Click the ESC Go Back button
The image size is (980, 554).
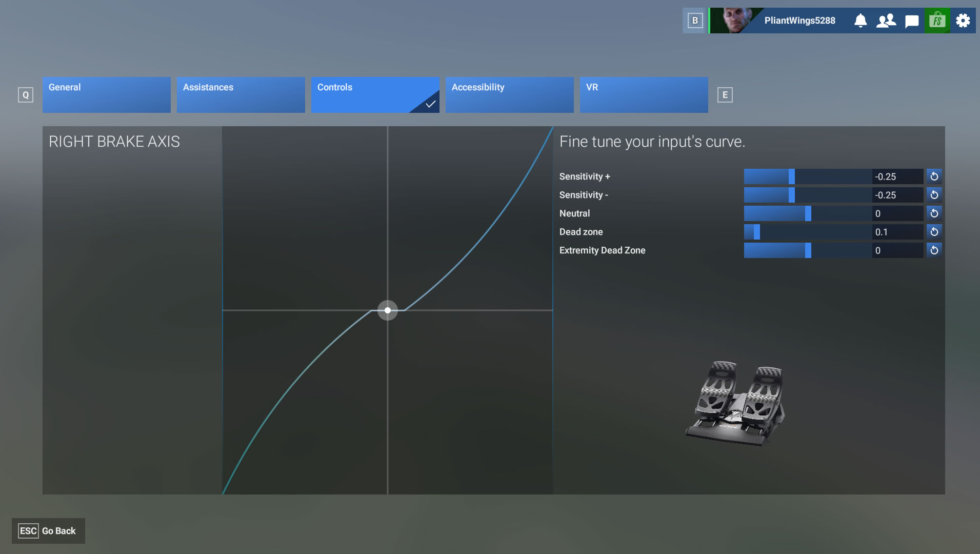(48, 531)
